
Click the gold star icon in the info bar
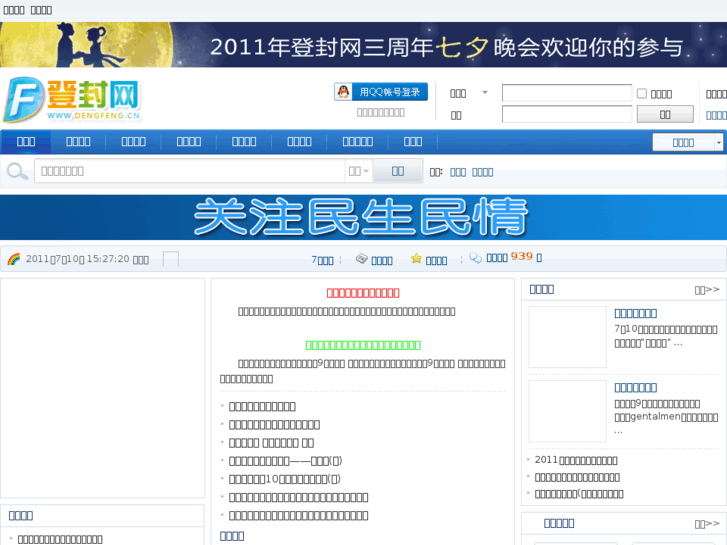(x=416, y=259)
